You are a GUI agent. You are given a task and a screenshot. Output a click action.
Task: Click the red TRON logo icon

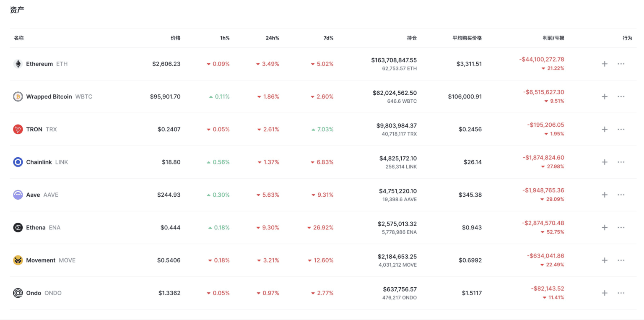coord(18,129)
